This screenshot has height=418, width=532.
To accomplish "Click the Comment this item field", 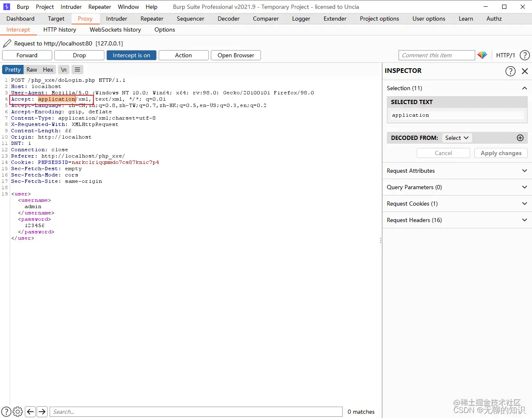I will pos(437,55).
